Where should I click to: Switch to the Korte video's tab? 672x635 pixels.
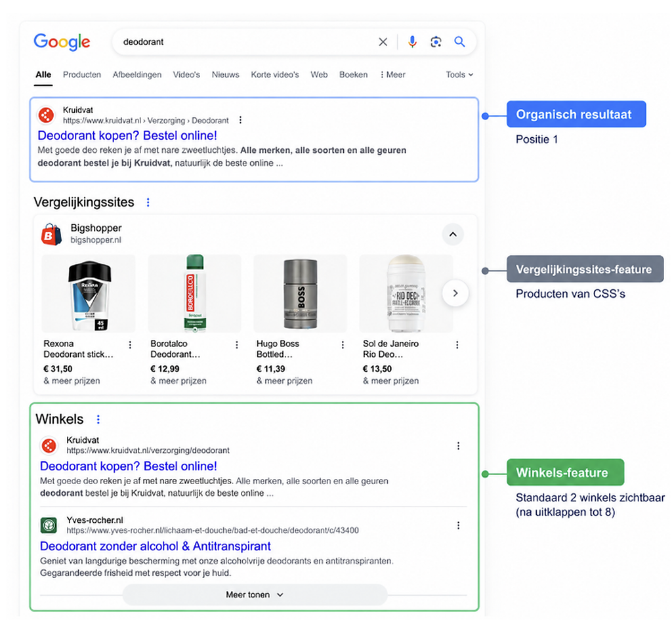pos(275,75)
